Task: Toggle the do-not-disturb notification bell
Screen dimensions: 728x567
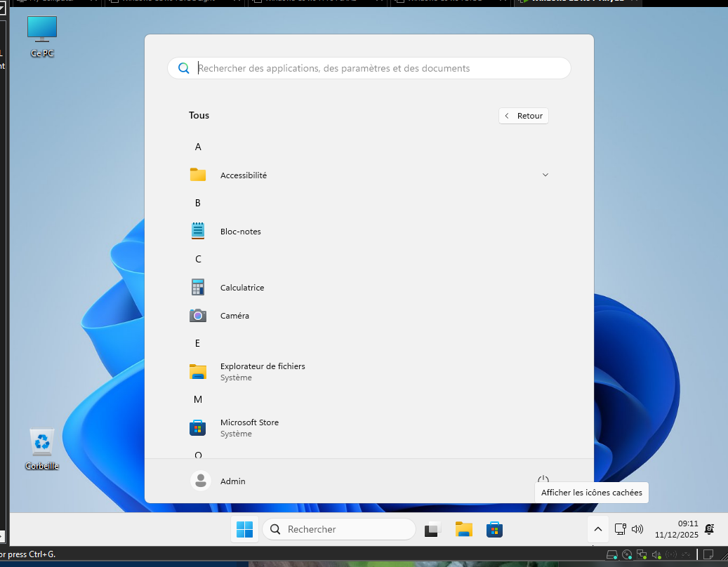Action: pos(710,529)
